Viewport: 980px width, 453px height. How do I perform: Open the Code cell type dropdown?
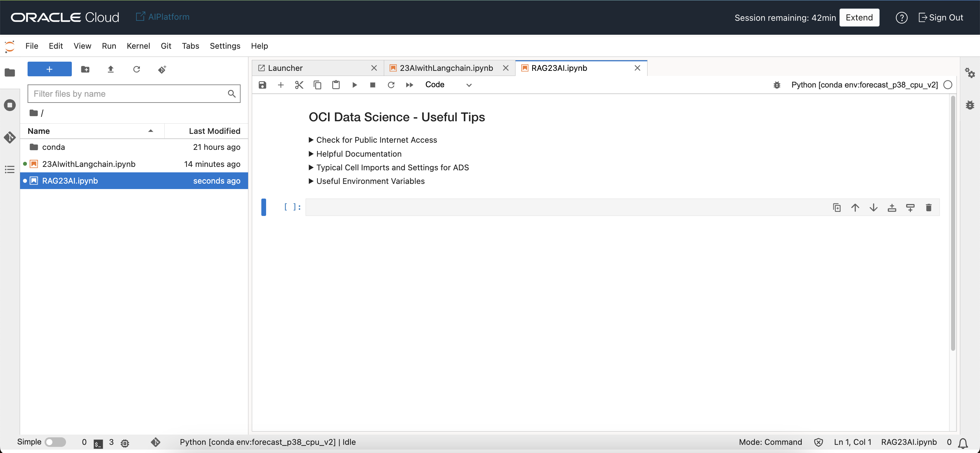[448, 85]
